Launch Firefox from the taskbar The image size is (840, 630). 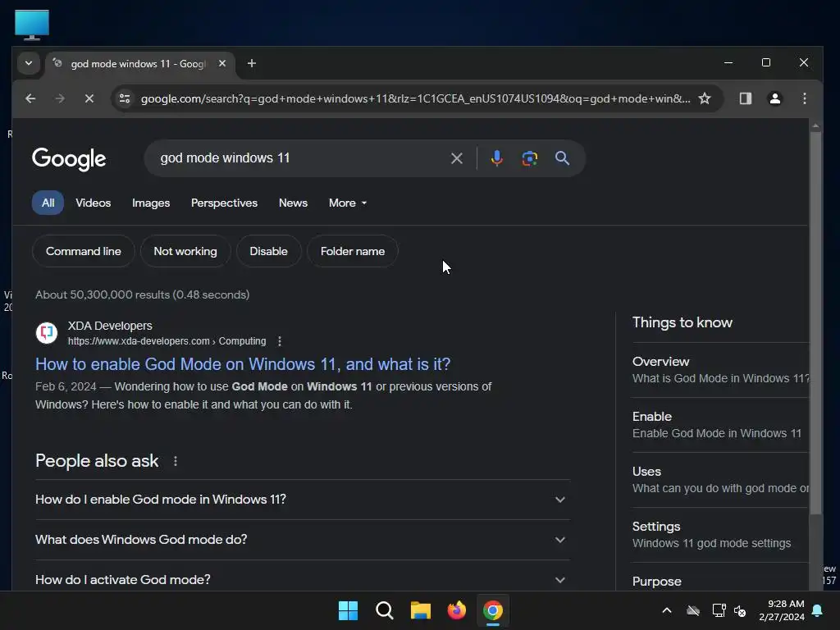pyautogui.click(x=456, y=610)
